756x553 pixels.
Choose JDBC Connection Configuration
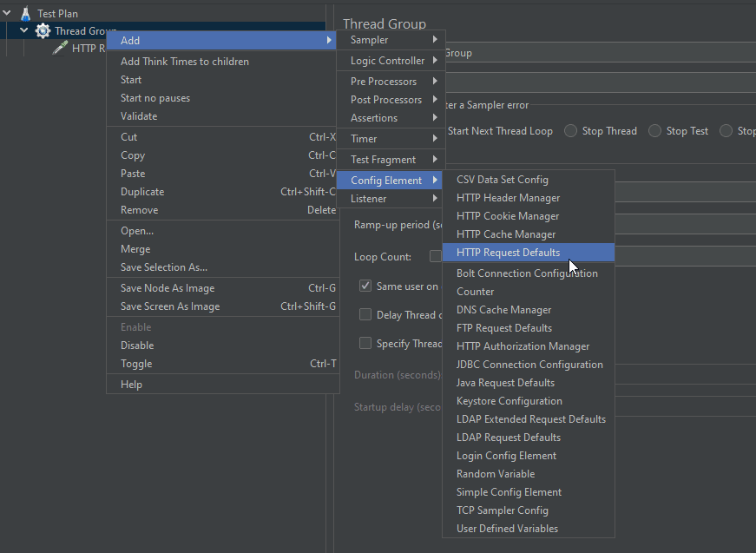pos(529,365)
